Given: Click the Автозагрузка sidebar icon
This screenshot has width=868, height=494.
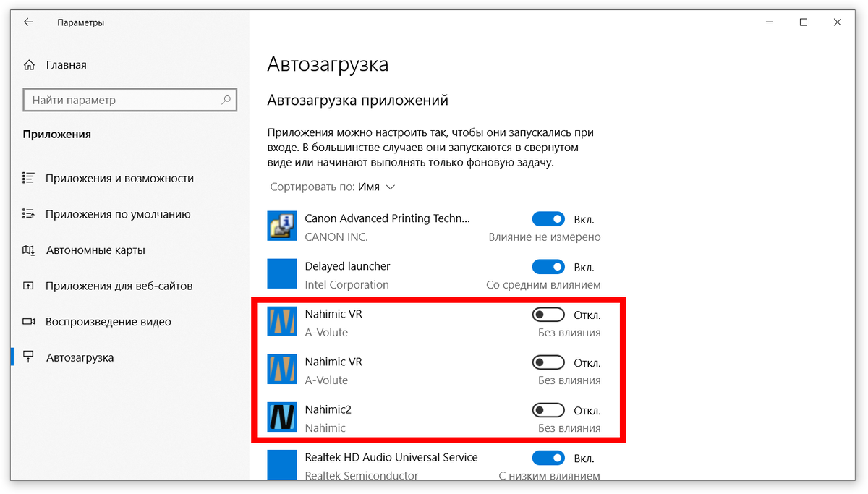Looking at the screenshot, I should (x=29, y=357).
